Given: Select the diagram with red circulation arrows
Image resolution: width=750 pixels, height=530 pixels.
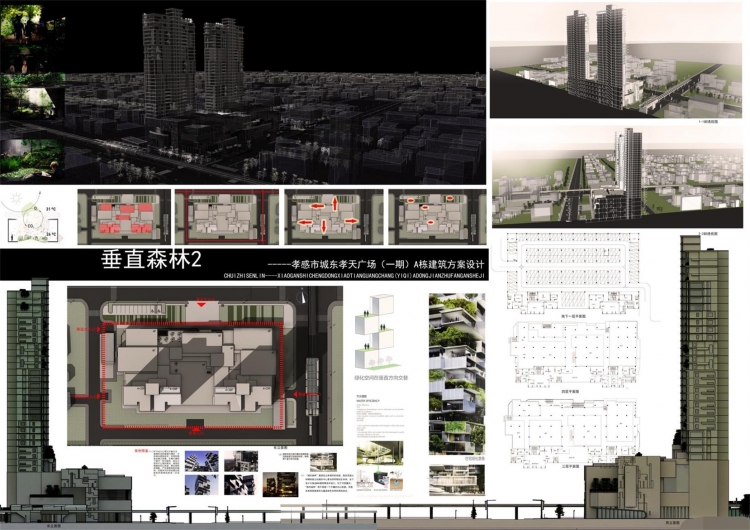Looking at the screenshot, I should click(x=334, y=217).
